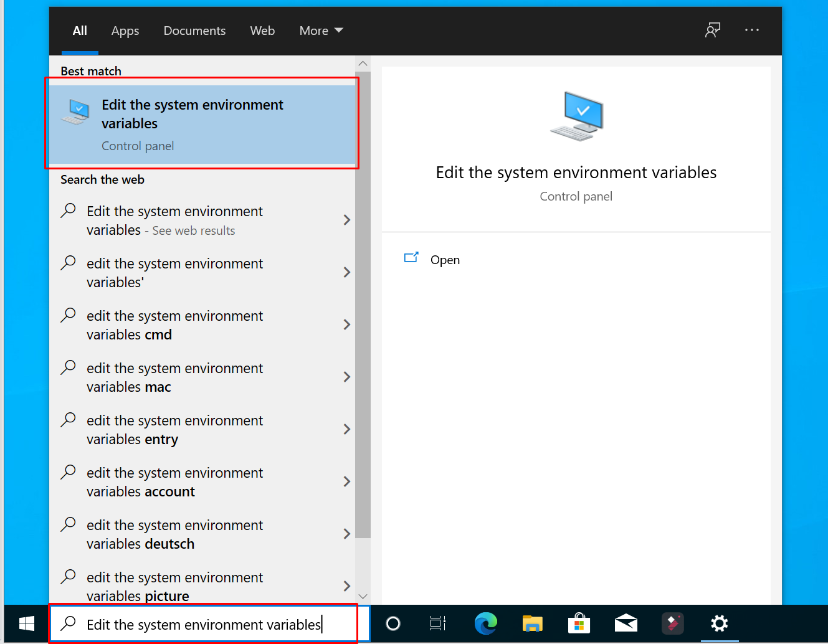Open the Mail app from the taskbar
The height and width of the screenshot is (644, 828).
point(626,623)
